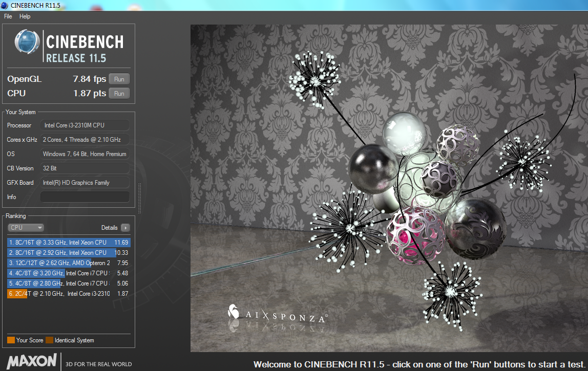Viewport: 588px width, 371px height.
Task: Click the CB Version field 32 Bit
Action: [85, 168]
